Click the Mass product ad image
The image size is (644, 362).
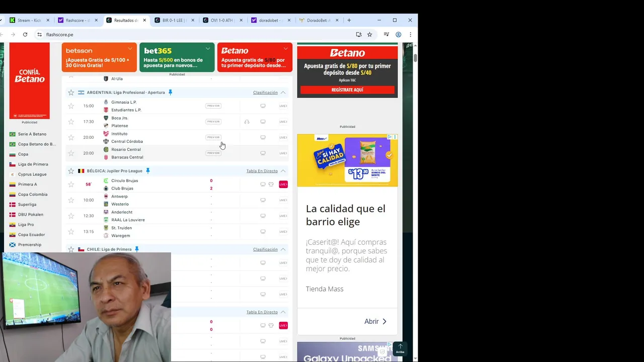347,160
